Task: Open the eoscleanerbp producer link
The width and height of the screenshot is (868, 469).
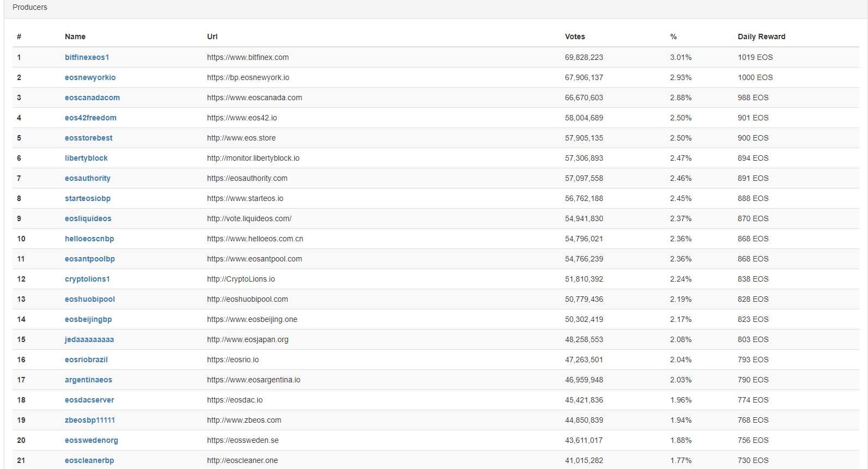Action: tap(89, 460)
